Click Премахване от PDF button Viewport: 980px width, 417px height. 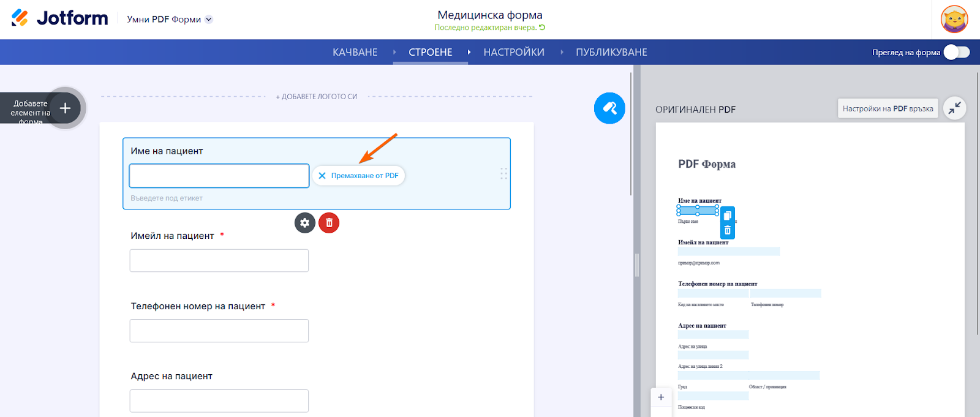point(359,176)
